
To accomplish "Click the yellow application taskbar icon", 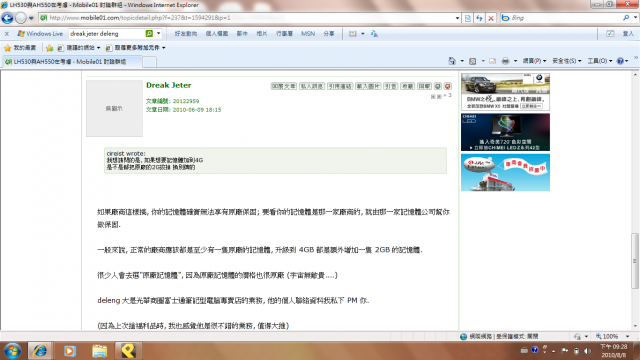I will point(129,351).
